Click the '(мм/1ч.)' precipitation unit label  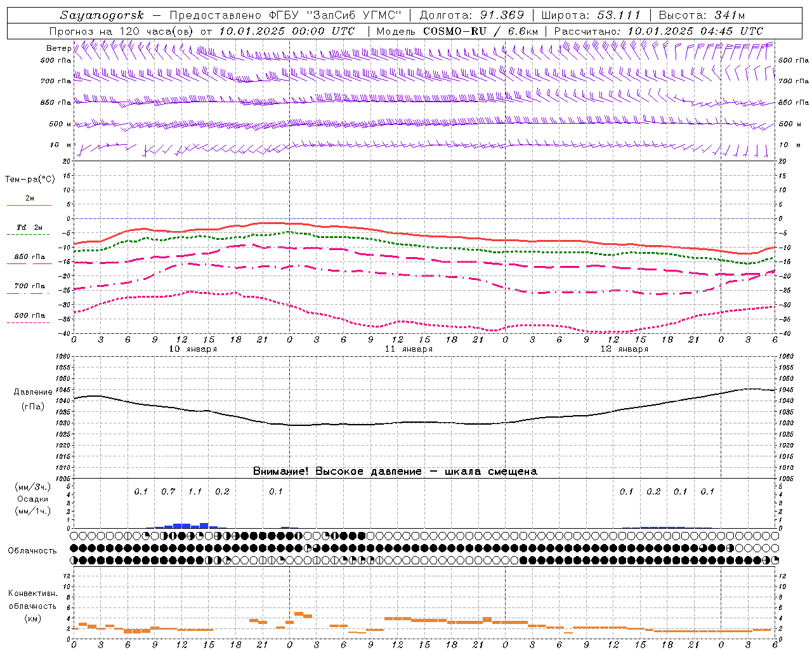click(33, 511)
